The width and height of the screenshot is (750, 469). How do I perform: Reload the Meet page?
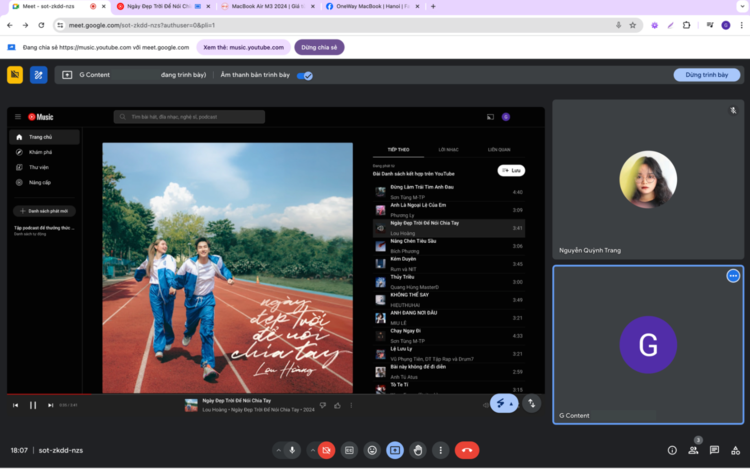click(x=41, y=25)
